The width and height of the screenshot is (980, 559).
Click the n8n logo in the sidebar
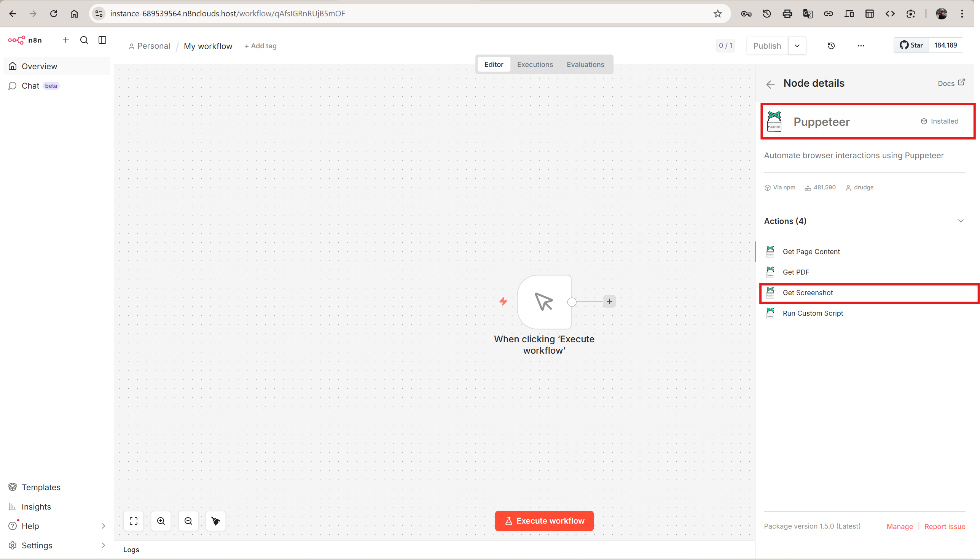[x=25, y=40]
